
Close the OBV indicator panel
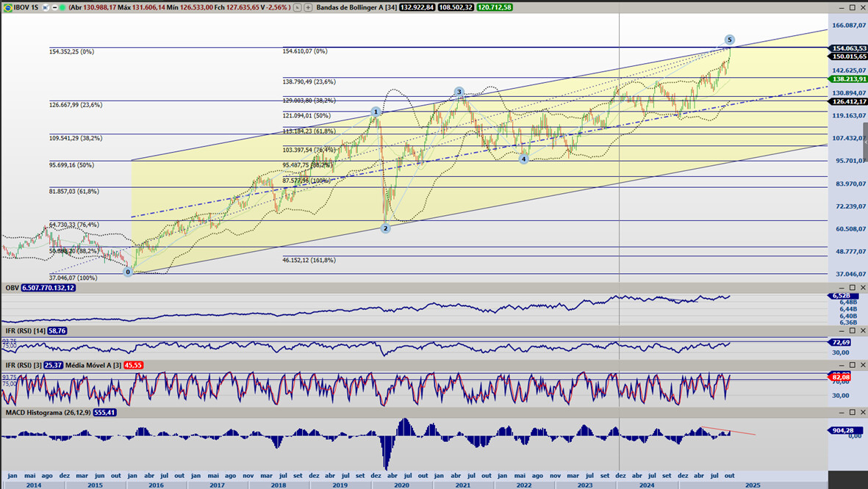pyautogui.click(x=863, y=288)
